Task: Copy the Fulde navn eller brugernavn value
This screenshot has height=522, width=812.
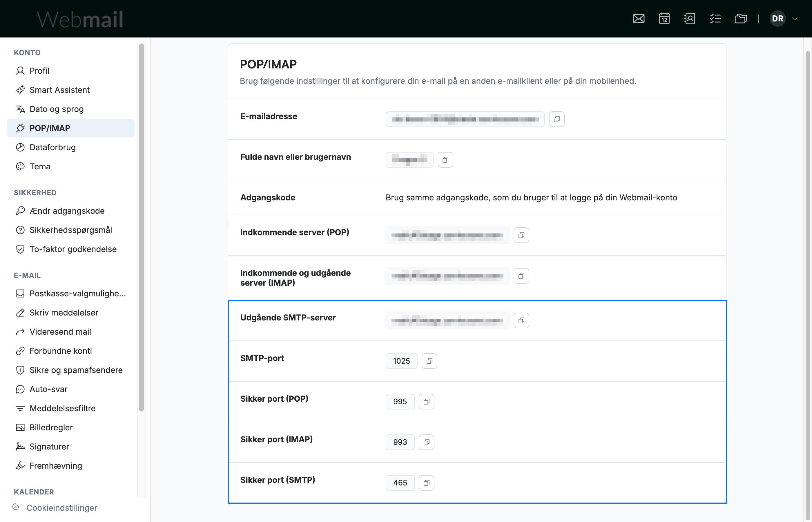Action: pos(445,160)
